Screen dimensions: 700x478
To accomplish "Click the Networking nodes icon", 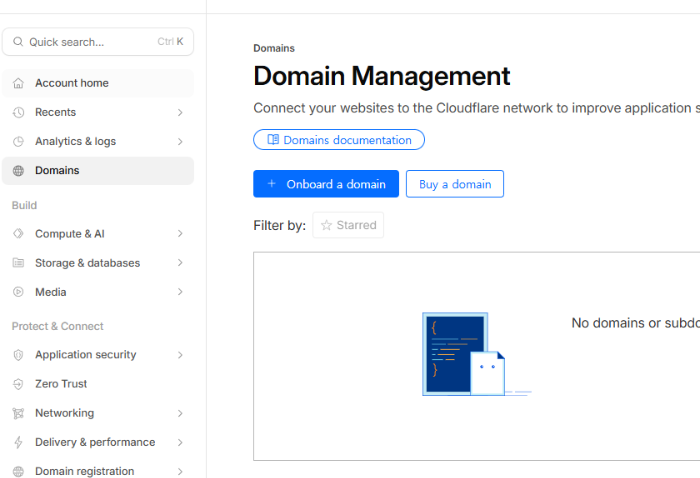I will pos(18,413).
